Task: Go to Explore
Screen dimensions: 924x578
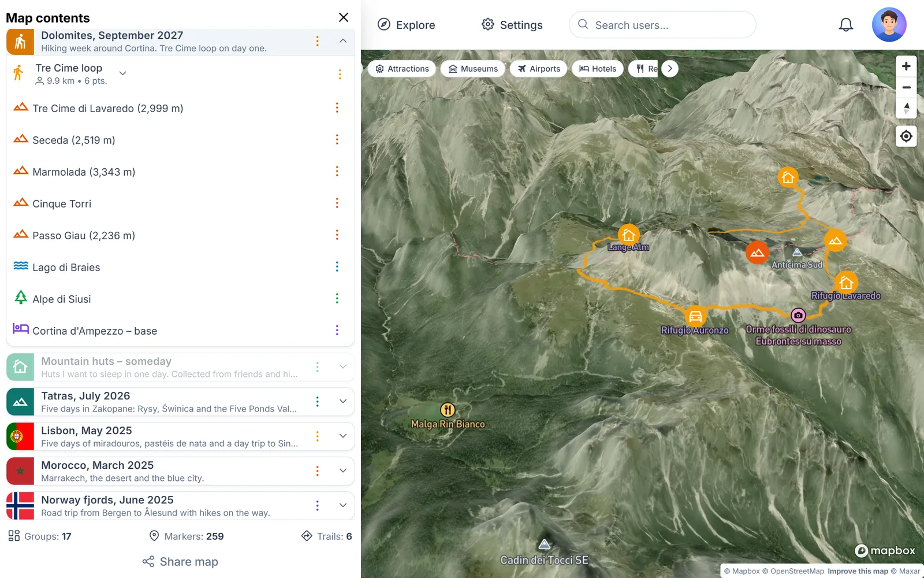Action: coord(406,25)
